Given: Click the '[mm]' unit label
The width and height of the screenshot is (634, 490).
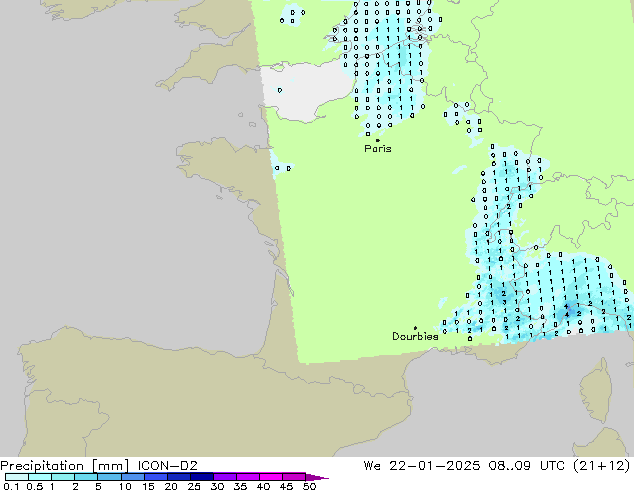Looking at the screenshot, I should tap(111, 466).
